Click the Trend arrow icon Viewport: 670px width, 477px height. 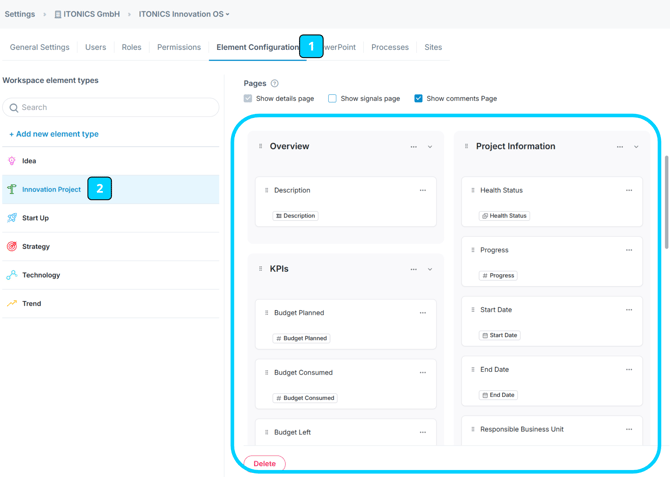(12, 303)
